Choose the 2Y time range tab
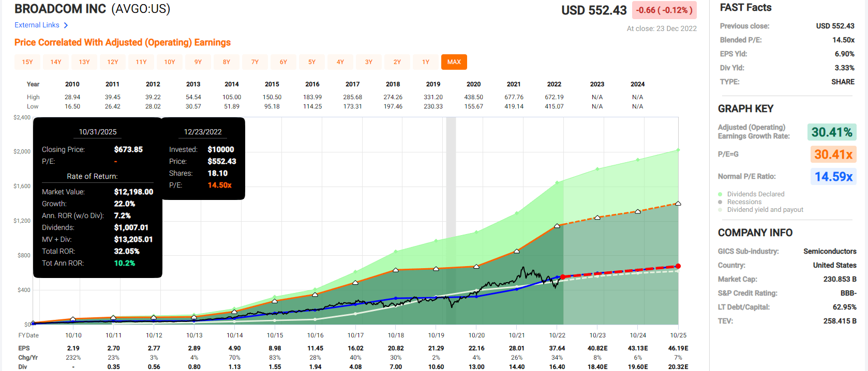This screenshot has height=371, width=868. [397, 62]
